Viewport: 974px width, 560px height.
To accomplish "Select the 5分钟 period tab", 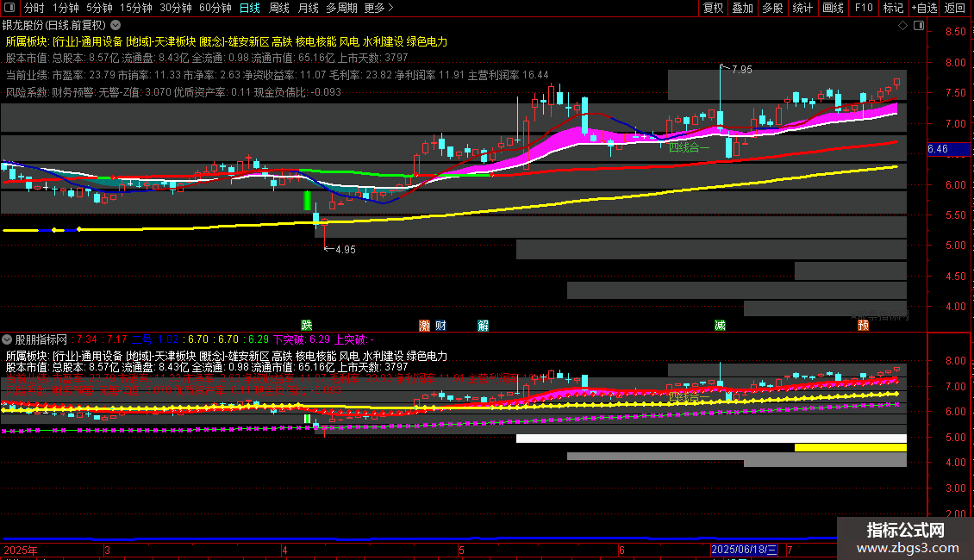I will (x=99, y=8).
